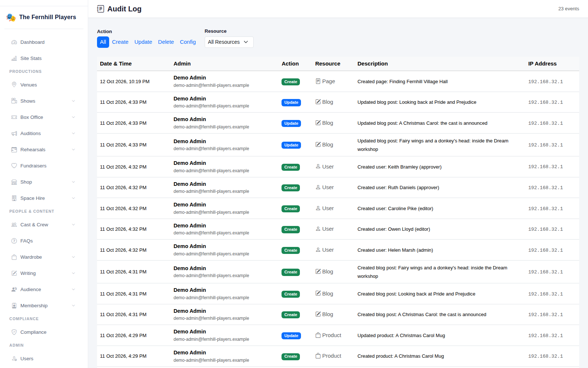Expand the Auditions submenu chevron
Screen dimensions: 588x368
click(73, 134)
